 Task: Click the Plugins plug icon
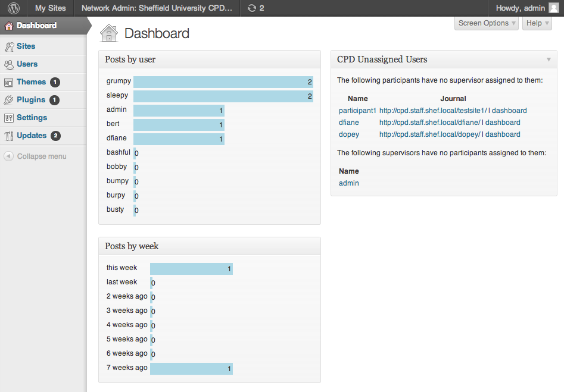[8, 100]
